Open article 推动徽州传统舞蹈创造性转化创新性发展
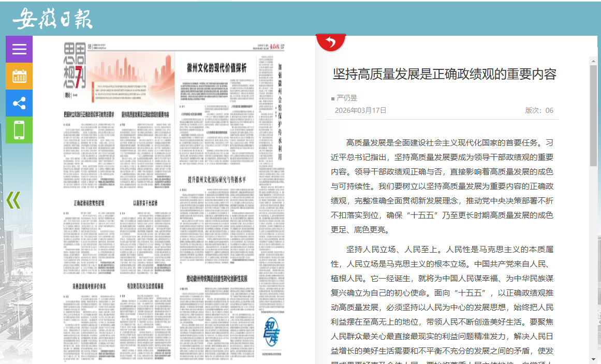This screenshot has width=601, height=364. point(217,279)
